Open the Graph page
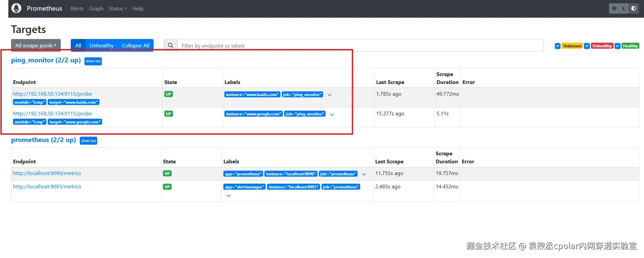 pyautogui.click(x=96, y=9)
